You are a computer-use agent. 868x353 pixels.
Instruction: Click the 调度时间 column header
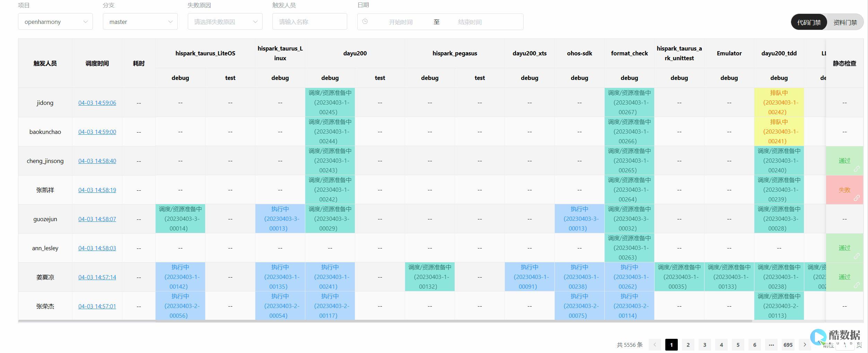97,63
